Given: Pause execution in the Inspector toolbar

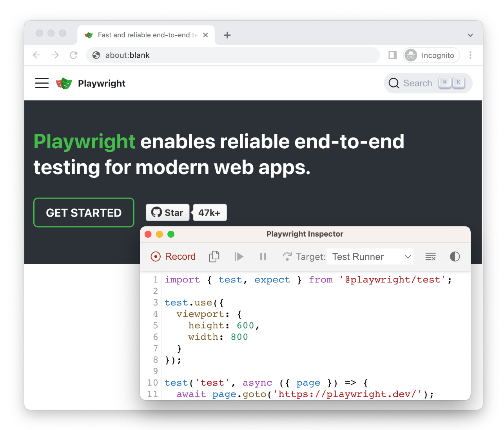Looking at the screenshot, I should click(x=263, y=257).
